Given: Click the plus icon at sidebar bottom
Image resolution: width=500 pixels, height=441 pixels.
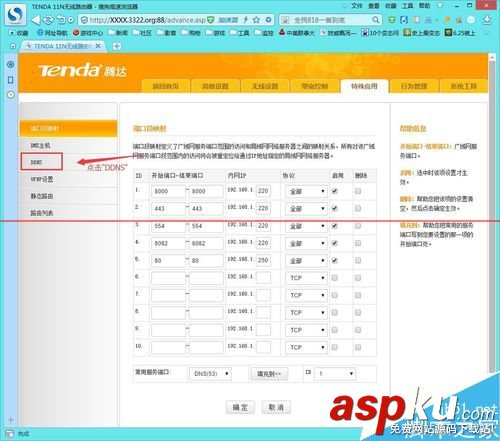Looking at the screenshot, I should click(x=11, y=420).
